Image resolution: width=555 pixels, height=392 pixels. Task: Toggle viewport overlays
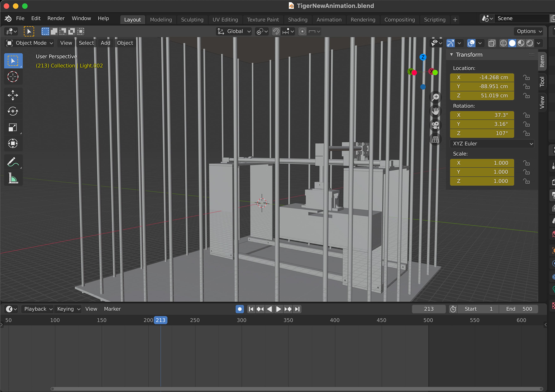click(471, 43)
